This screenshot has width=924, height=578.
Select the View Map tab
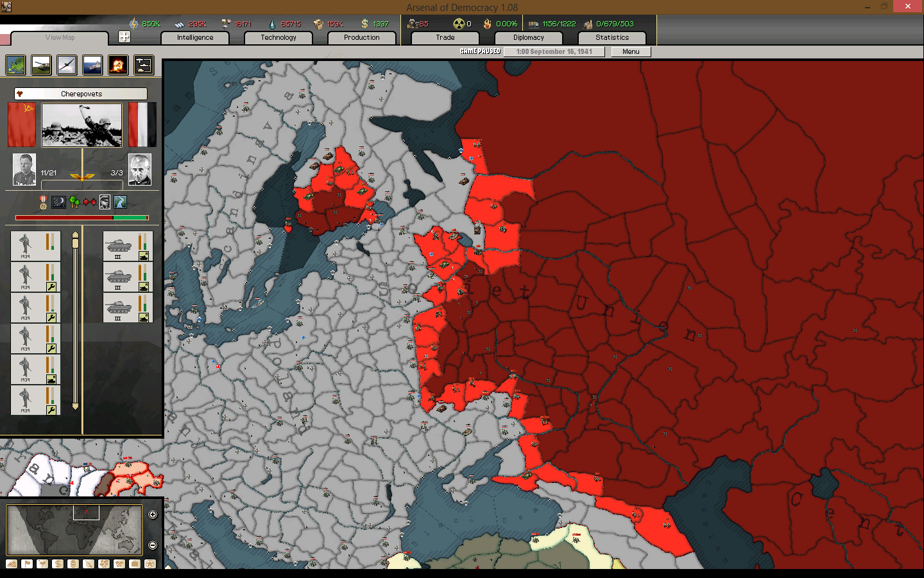[60, 38]
